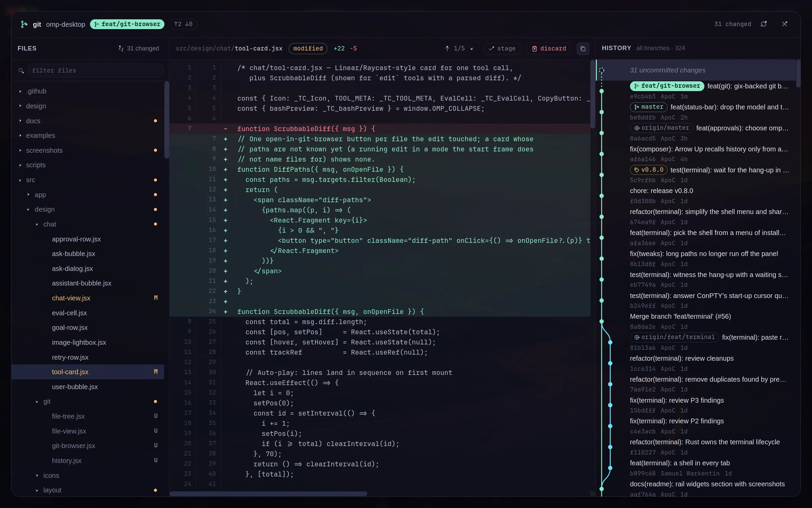Focus the filter files input

click(x=95, y=70)
